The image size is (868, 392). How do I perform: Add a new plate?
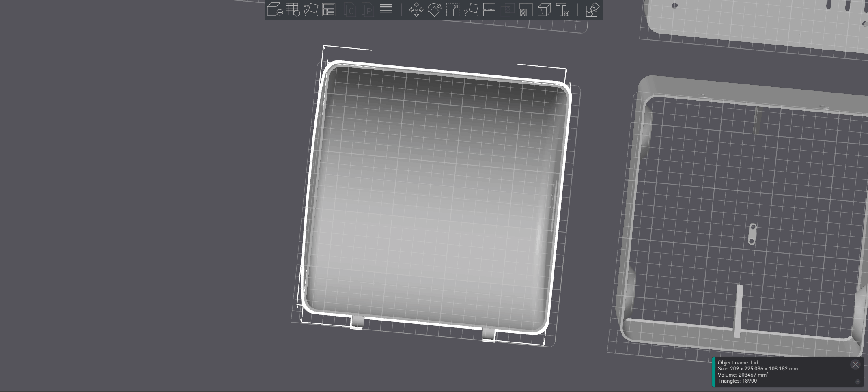(x=293, y=10)
